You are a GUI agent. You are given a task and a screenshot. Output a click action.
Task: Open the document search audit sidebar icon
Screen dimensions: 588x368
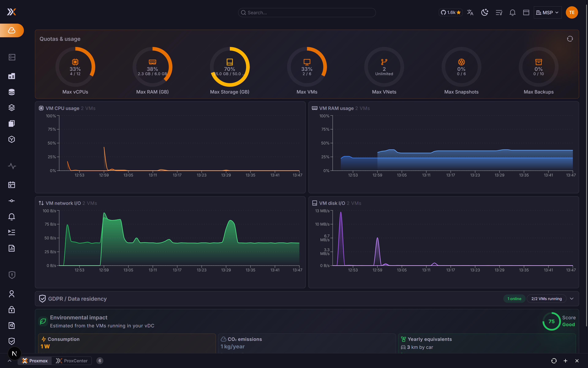[x=12, y=325]
